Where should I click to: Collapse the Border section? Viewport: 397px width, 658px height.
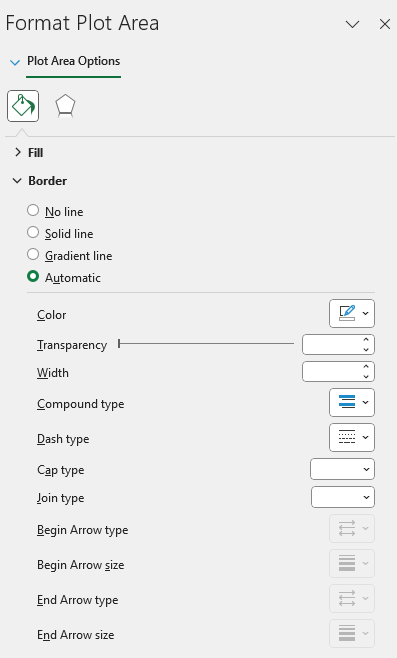click(x=40, y=181)
